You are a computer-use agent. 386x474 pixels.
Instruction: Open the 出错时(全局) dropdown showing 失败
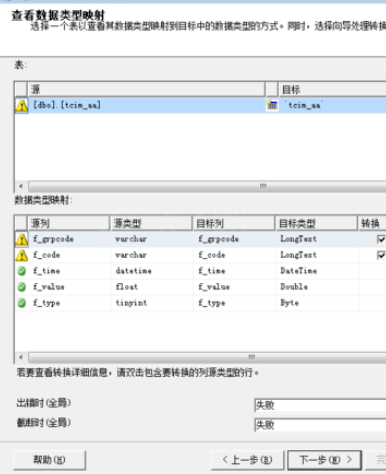[x=320, y=405]
